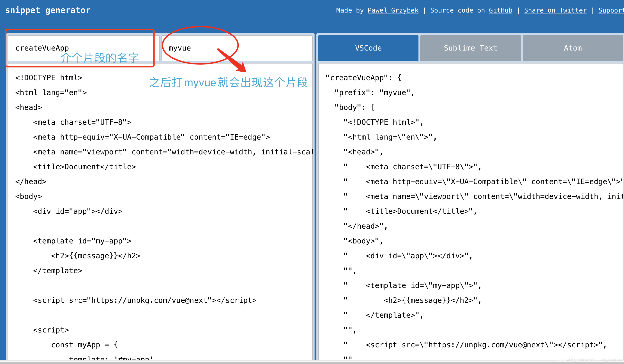Click the "createVueApp": { output line
This screenshot has width=624, height=364.
(x=363, y=78)
